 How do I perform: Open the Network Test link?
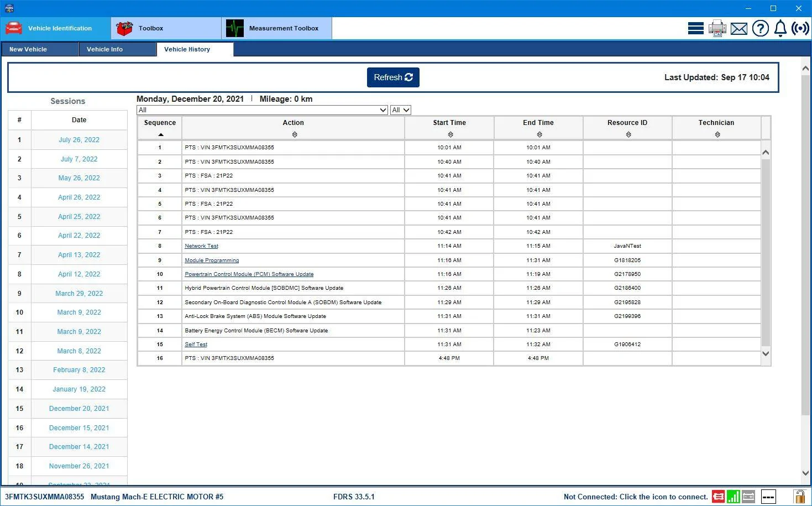click(x=201, y=246)
